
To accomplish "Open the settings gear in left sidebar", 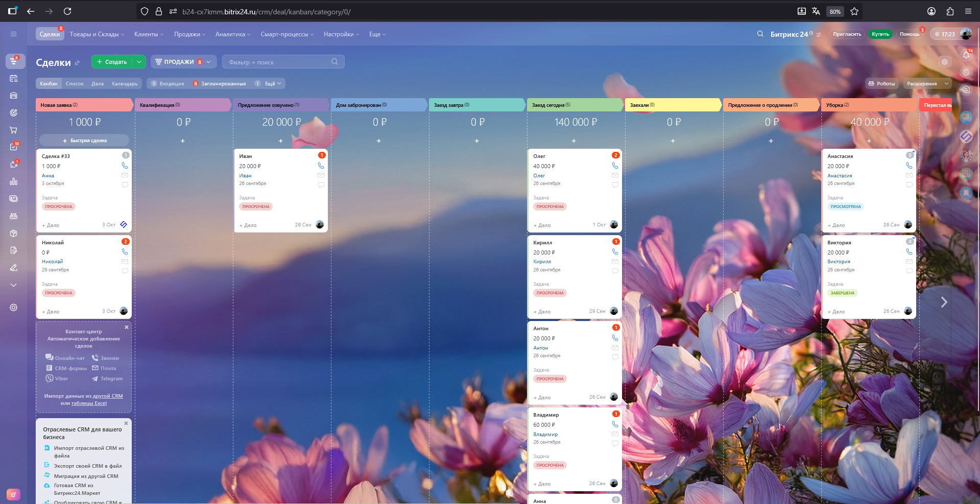I will click(14, 307).
